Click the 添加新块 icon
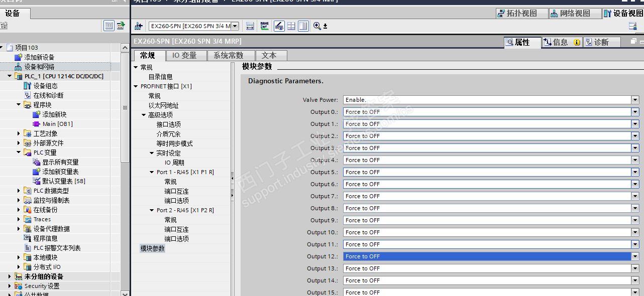The image size is (644, 296). 37,114
